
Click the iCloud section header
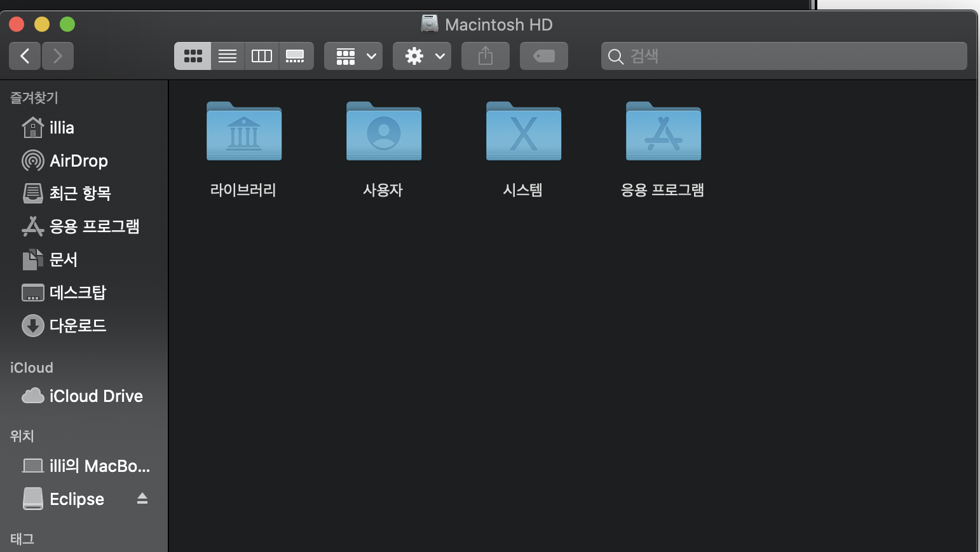(x=32, y=368)
